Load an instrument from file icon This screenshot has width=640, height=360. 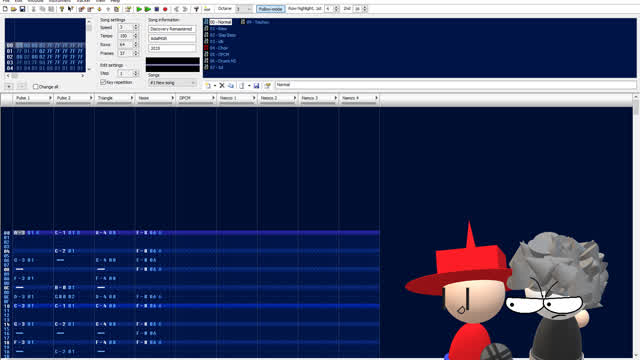pyautogui.click(x=242, y=85)
